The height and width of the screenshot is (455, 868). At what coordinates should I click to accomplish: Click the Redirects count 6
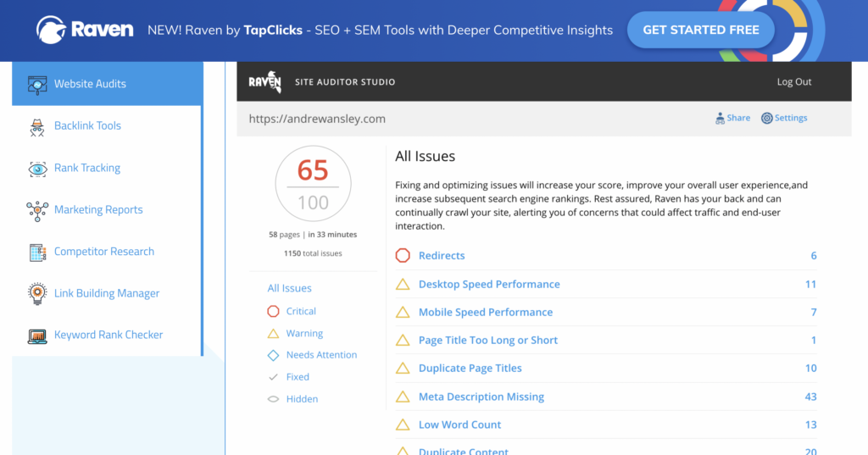tap(814, 256)
